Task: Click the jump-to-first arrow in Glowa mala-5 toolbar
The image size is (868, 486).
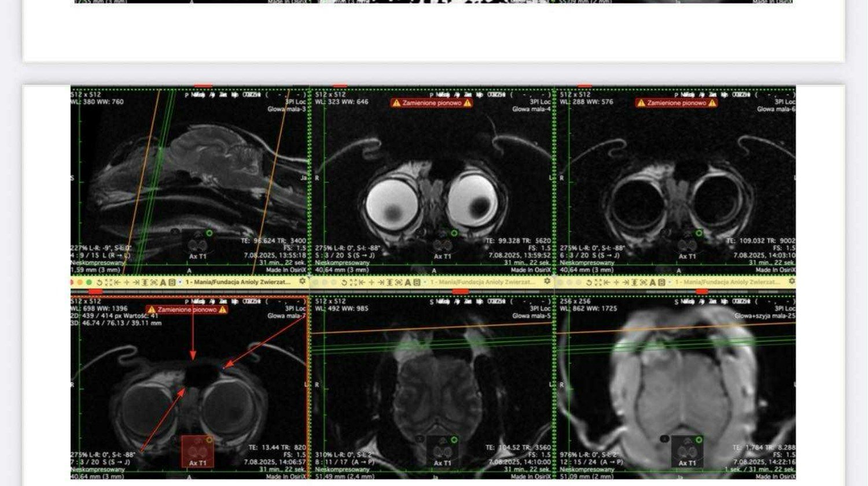Action: (362, 282)
